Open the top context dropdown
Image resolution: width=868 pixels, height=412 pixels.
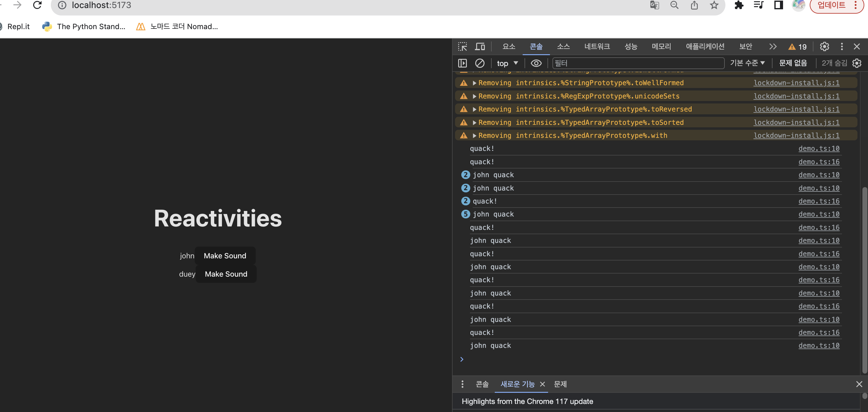pyautogui.click(x=507, y=63)
